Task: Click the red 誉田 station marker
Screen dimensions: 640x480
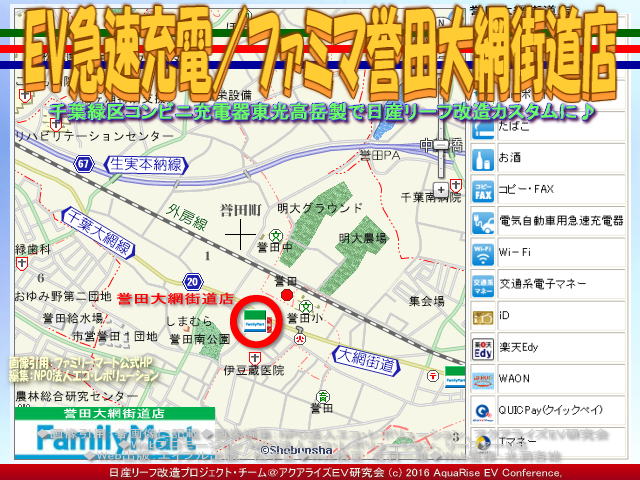Action: tap(287, 295)
